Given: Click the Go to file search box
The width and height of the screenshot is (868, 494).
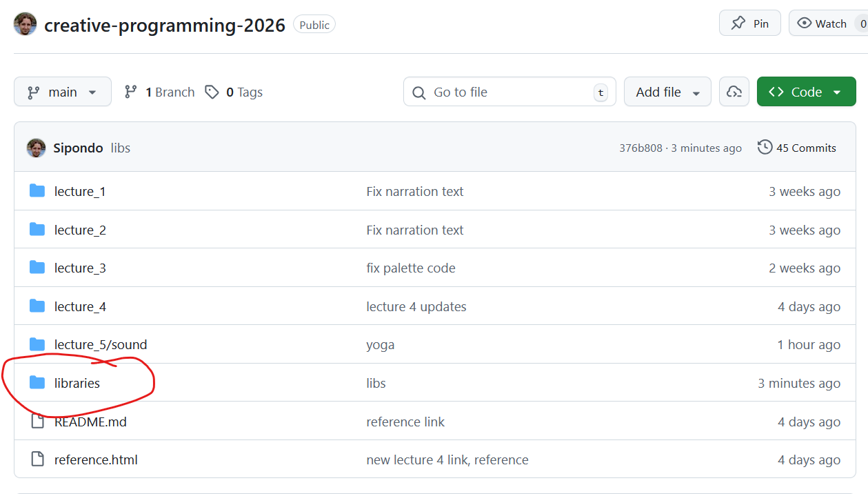Looking at the screenshot, I should (509, 92).
